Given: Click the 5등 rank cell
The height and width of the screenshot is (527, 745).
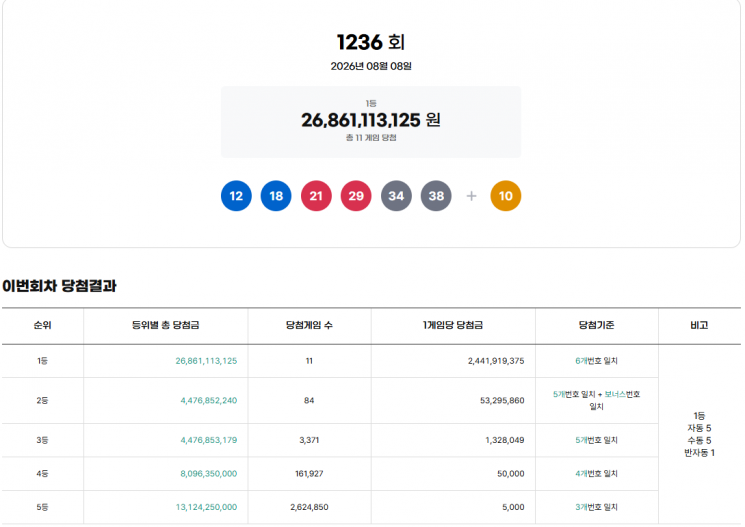Looking at the screenshot, I should click(x=42, y=508).
